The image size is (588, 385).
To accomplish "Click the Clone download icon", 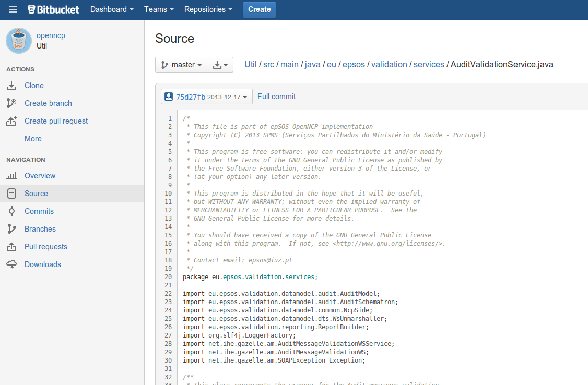I will 11,86.
